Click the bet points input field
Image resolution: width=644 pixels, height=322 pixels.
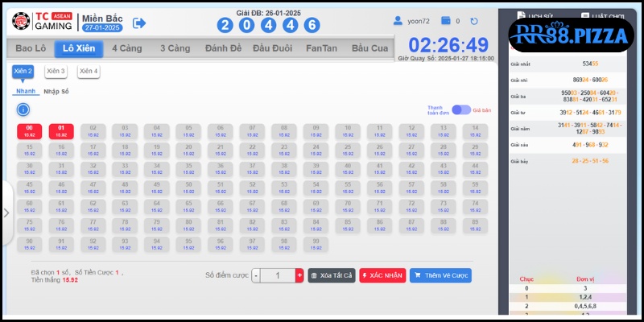click(x=278, y=275)
